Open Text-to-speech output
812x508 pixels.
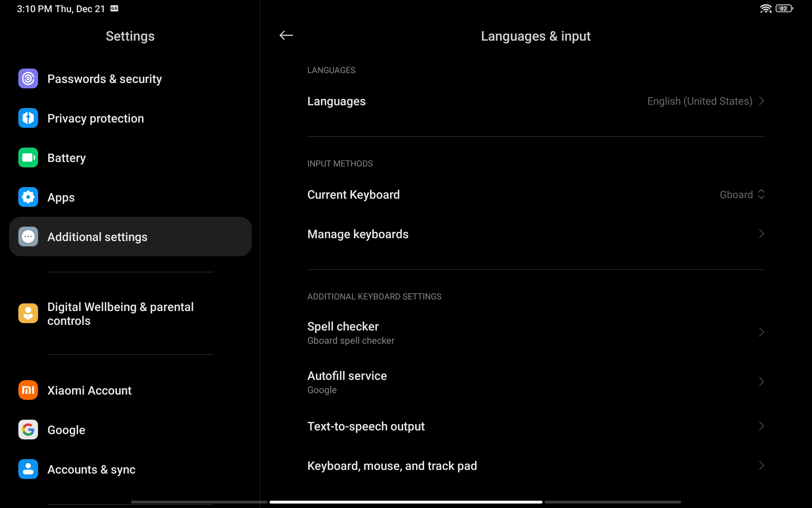(536, 426)
